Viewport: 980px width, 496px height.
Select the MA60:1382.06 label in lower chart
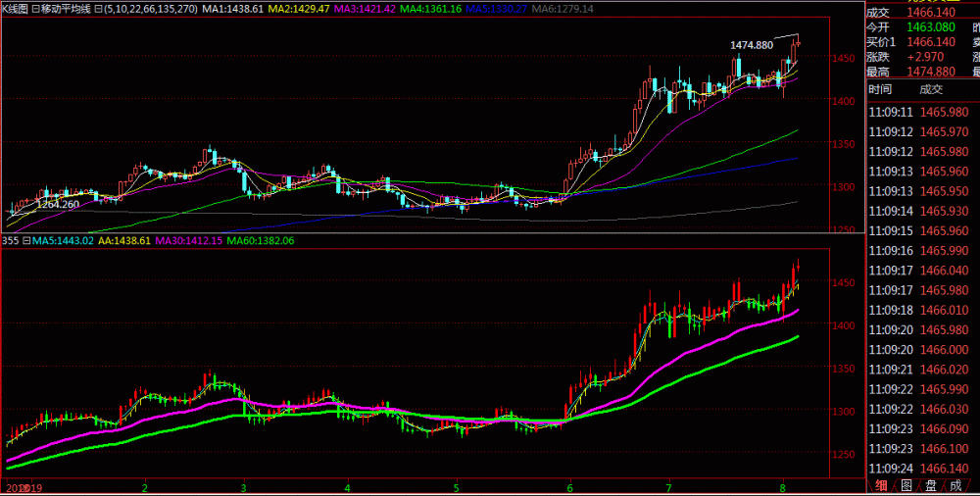click(258, 240)
